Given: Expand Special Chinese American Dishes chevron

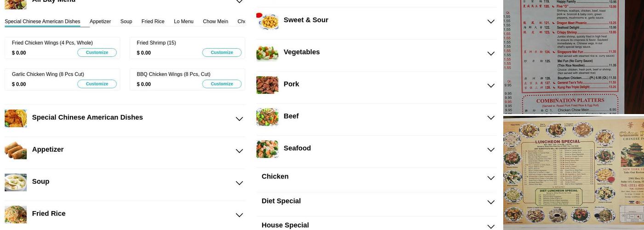Looking at the screenshot, I should [239, 119].
